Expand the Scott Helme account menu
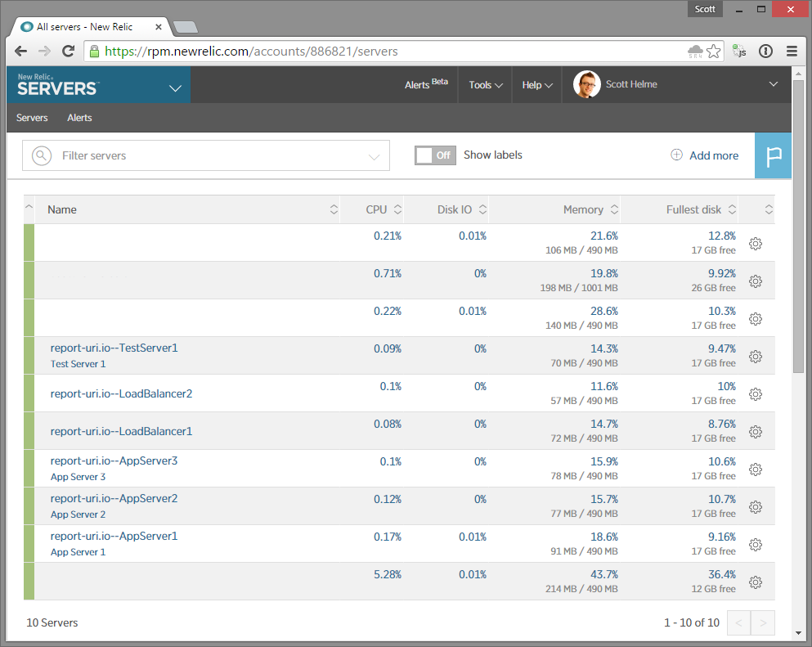This screenshot has width=812, height=647. pos(774,84)
